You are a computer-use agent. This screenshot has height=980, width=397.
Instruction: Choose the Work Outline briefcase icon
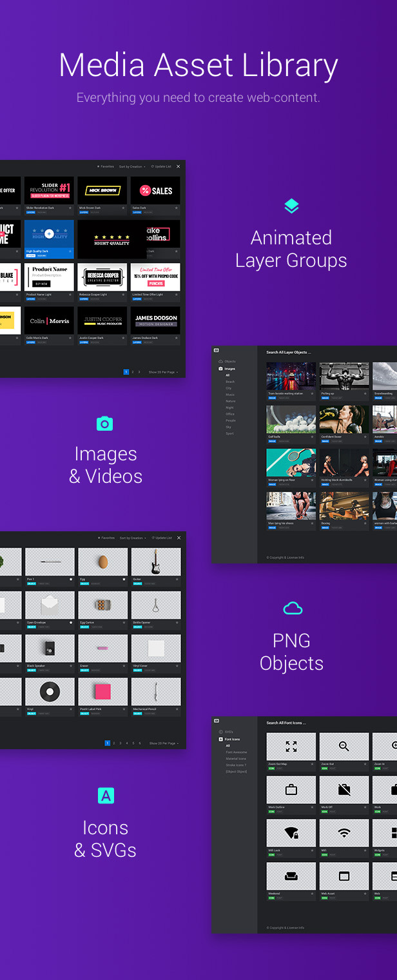(x=291, y=790)
